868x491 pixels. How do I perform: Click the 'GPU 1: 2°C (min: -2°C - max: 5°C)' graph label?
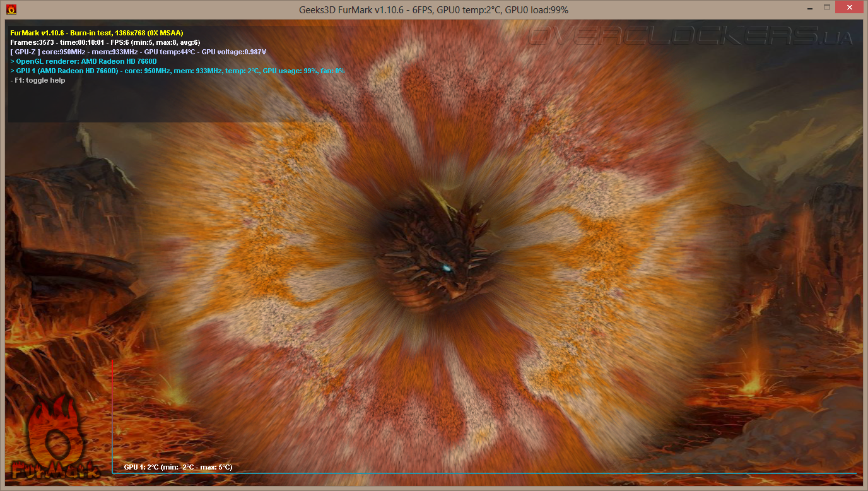178,467
